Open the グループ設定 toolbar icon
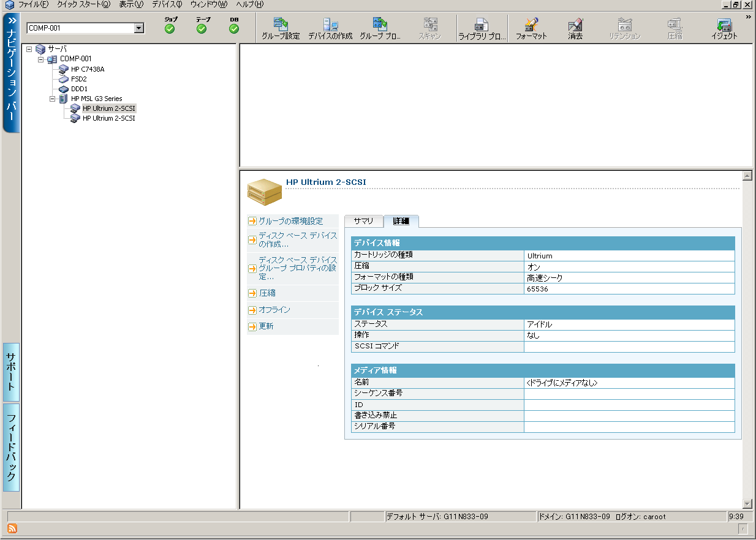Image resolution: width=756 pixels, height=540 pixels. tap(281, 29)
